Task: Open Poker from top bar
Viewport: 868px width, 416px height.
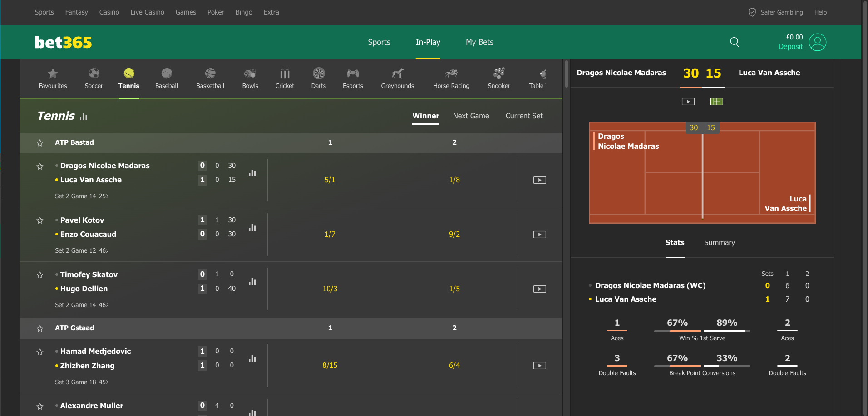Action: pos(216,12)
